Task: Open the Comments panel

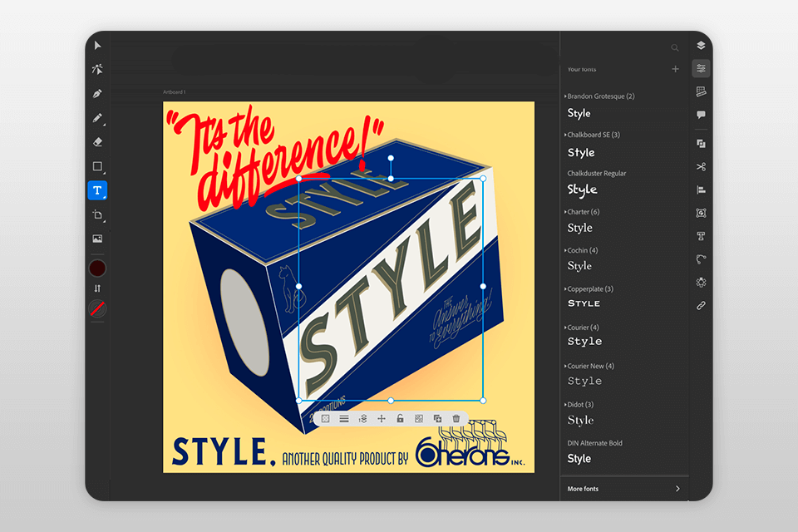Action: [701, 115]
